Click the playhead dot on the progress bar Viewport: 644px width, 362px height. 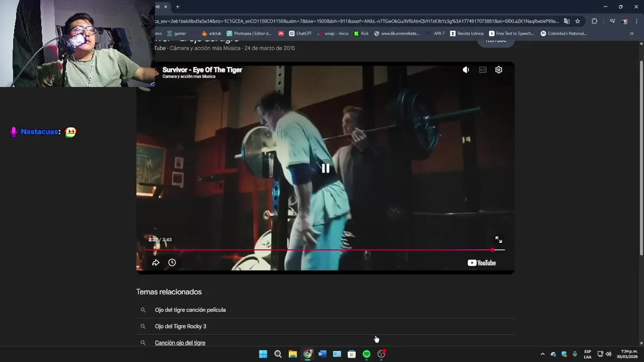pyautogui.click(x=493, y=249)
